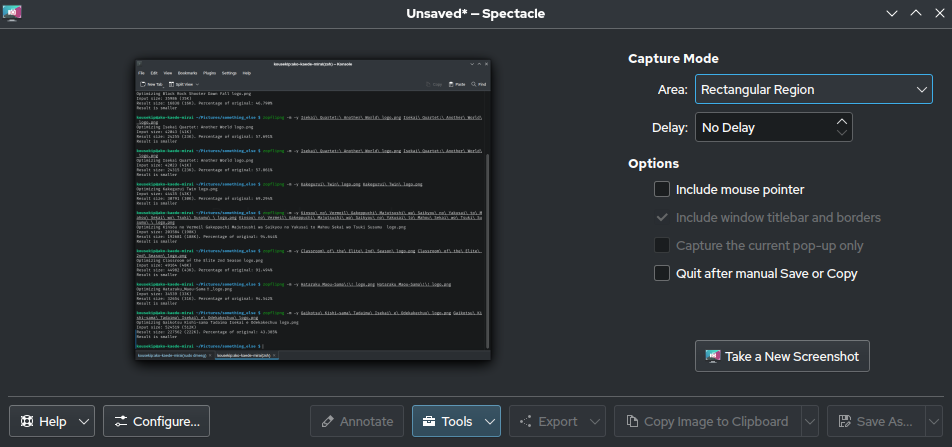
Task: Click the Copy Image to Clipboard icon
Action: 633,422
